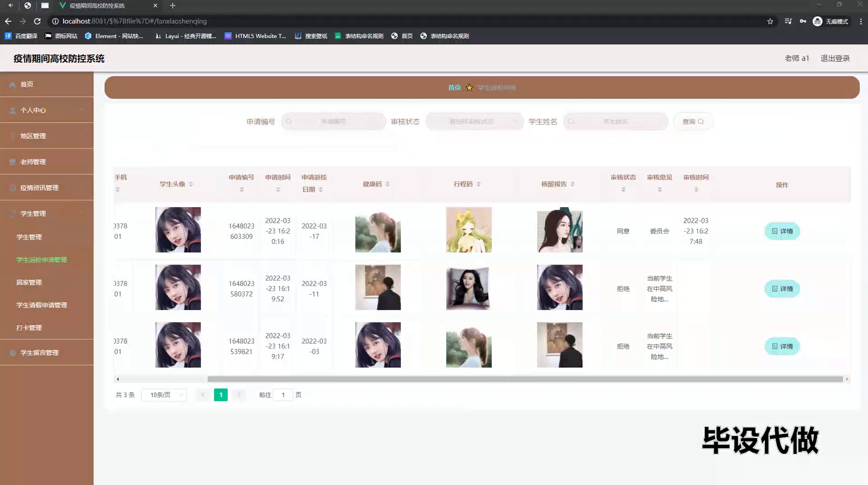Sort by 申请时间 column
Image resolution: width=868 pixels, height=485 pixels.
pyautogui.click(x=278, y=190)
